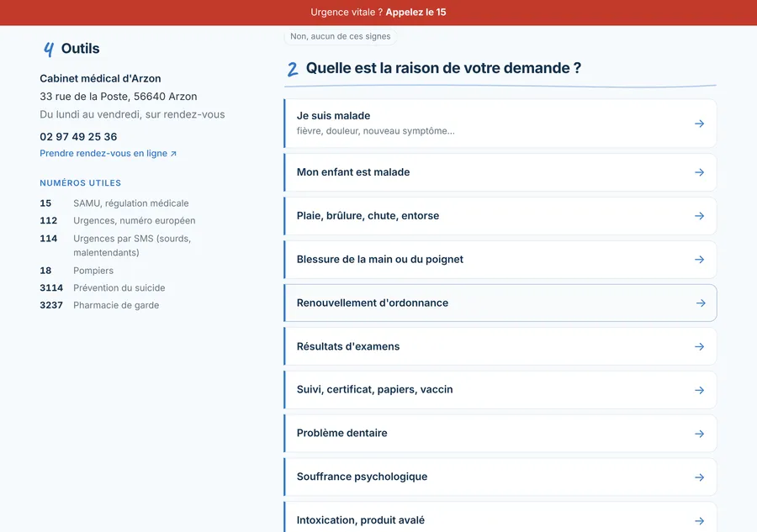Click the address '33 rue de la Poste, 56640 Arzon'

pos(119,97)
